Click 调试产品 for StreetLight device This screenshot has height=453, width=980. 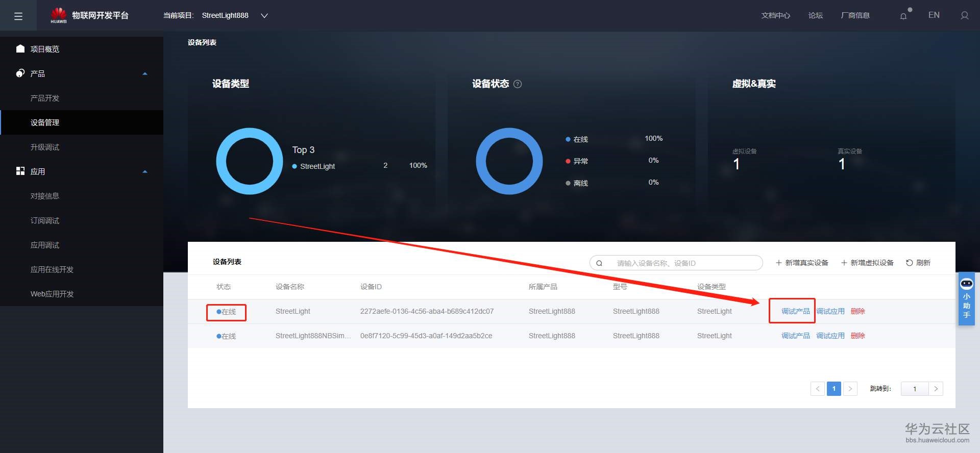coord(796,311)
